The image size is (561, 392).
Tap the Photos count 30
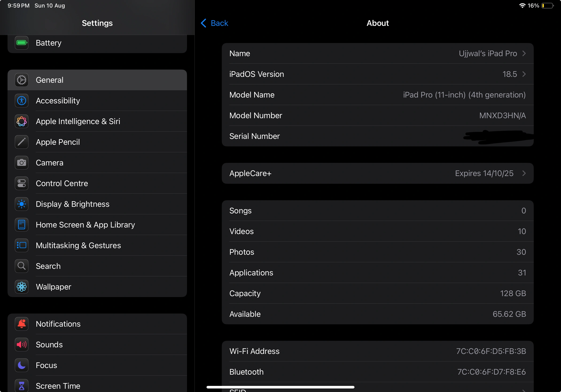(x=521, y=252)
